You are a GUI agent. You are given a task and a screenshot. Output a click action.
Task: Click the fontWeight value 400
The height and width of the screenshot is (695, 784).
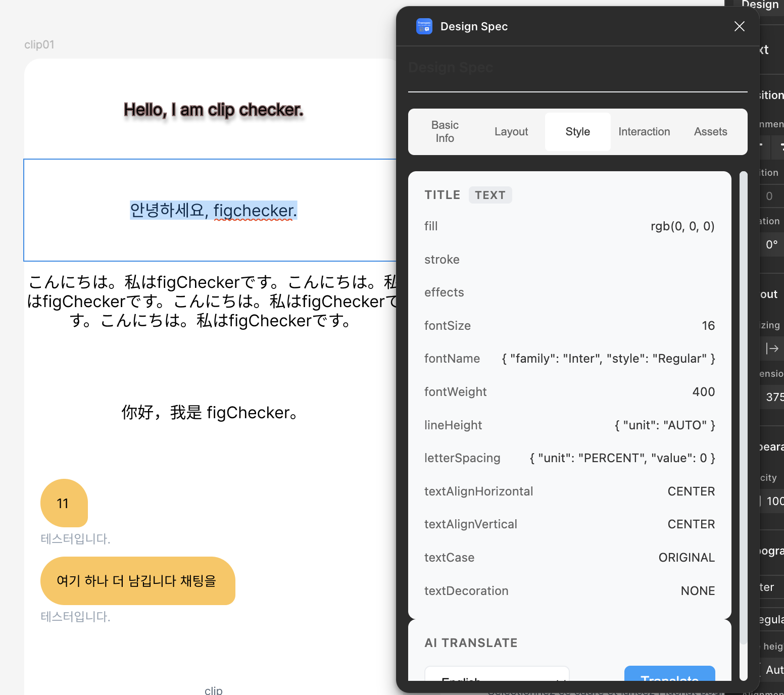pyautogui.click(x=704, y=392)
